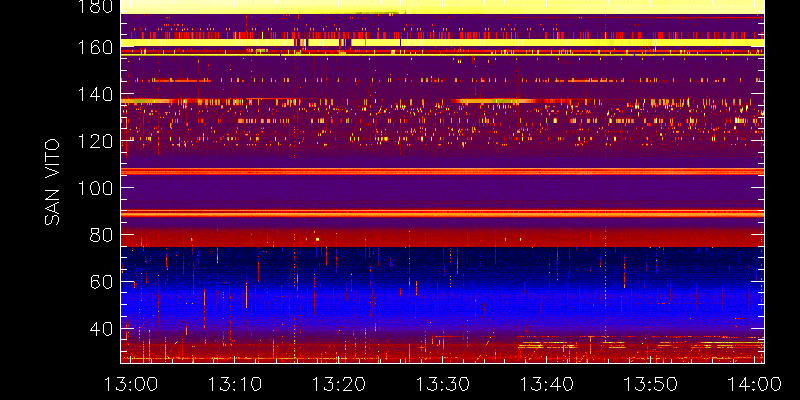The height and width of the screenshot is (400, 800).
Task: Click the 80 frequency axis label
Action: click(x=102, y=235)
